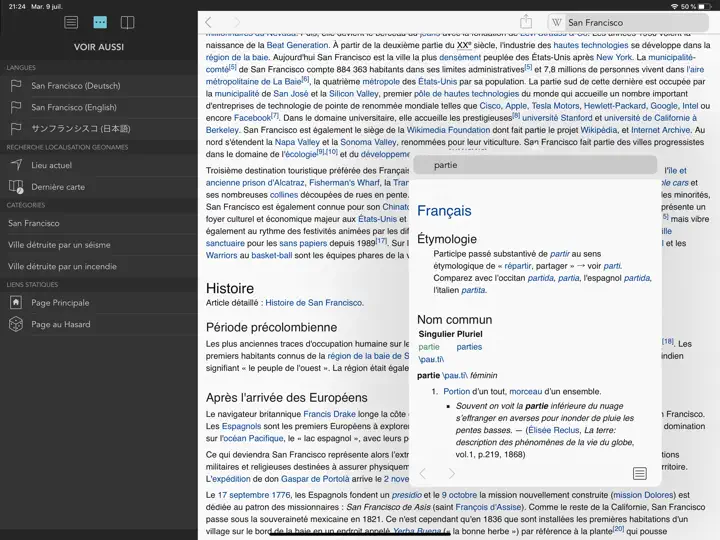Open the 'Silicon Valley' article link

(354, 94)
